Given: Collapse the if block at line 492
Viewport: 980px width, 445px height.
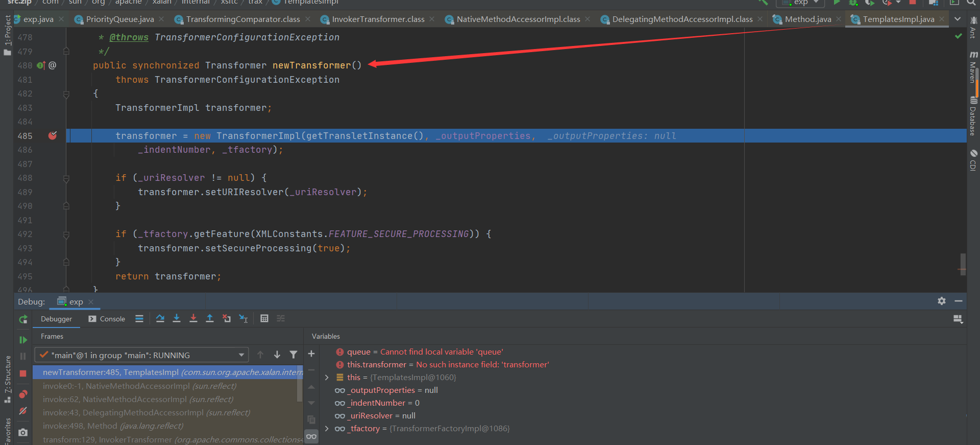Looking at the screenshot, I should (x=66, y=235).
